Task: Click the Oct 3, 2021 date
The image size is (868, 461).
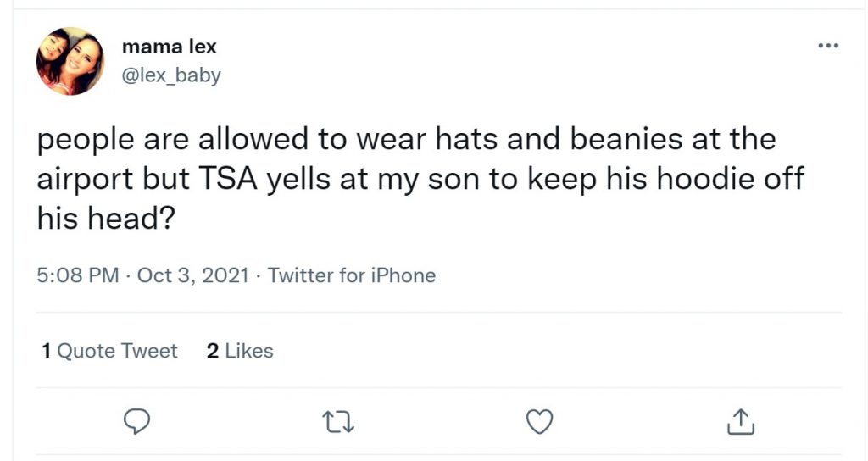Action: [x=192, y=275]
